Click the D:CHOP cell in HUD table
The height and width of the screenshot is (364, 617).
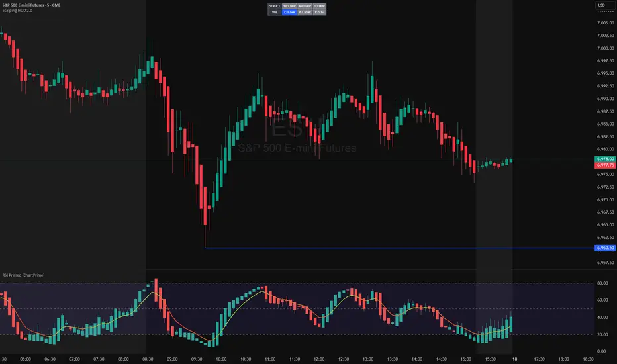click(x=320, y=6)
